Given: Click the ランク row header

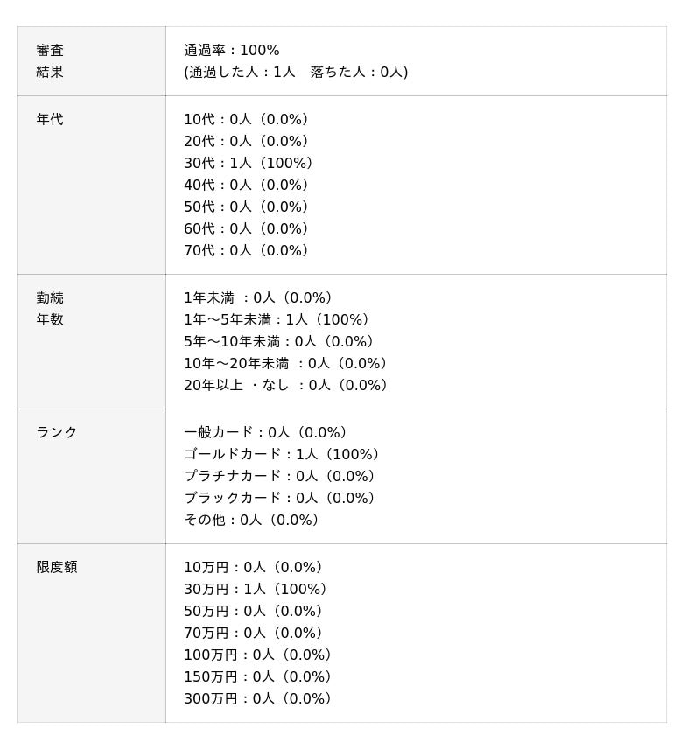Looking at the screenshot, I should point(57,433).
